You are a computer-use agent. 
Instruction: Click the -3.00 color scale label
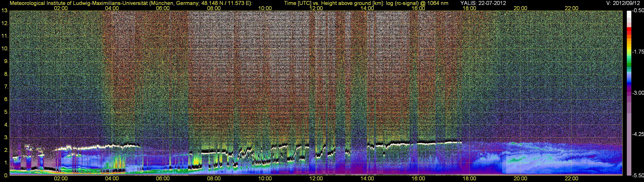point(638,93)
